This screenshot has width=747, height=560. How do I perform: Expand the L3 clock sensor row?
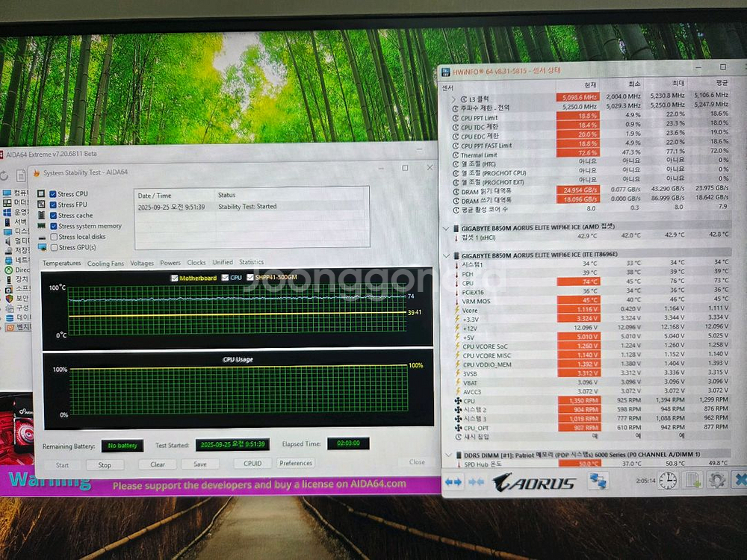pyautogui.click(x=455, y=99)
